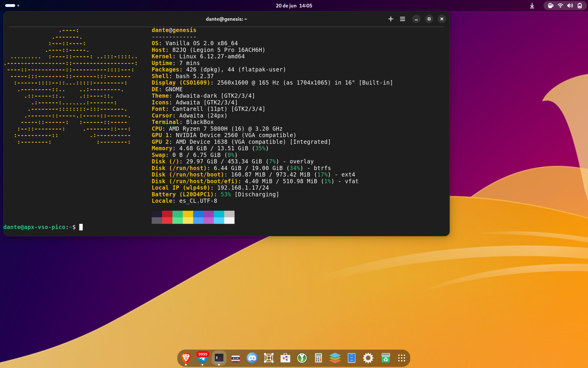Close the BlackBox terminal window
Screen dimensions: 588x368
click(442, 19)
